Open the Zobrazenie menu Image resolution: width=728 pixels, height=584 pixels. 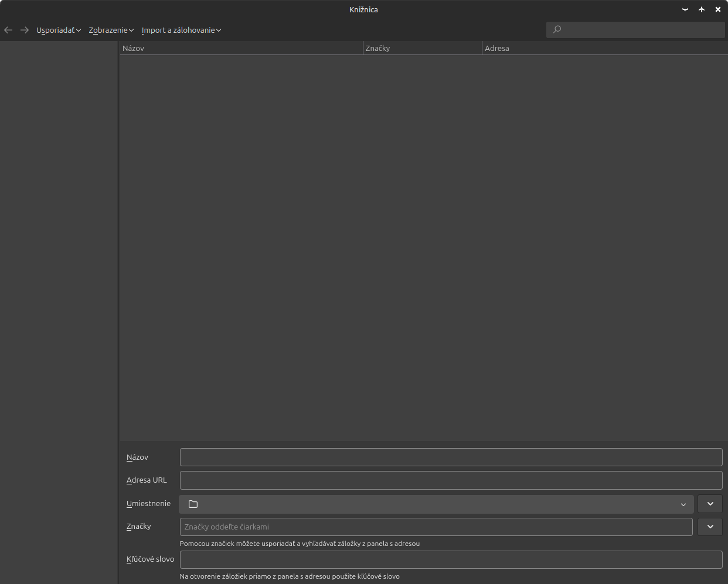click(111, 30)
